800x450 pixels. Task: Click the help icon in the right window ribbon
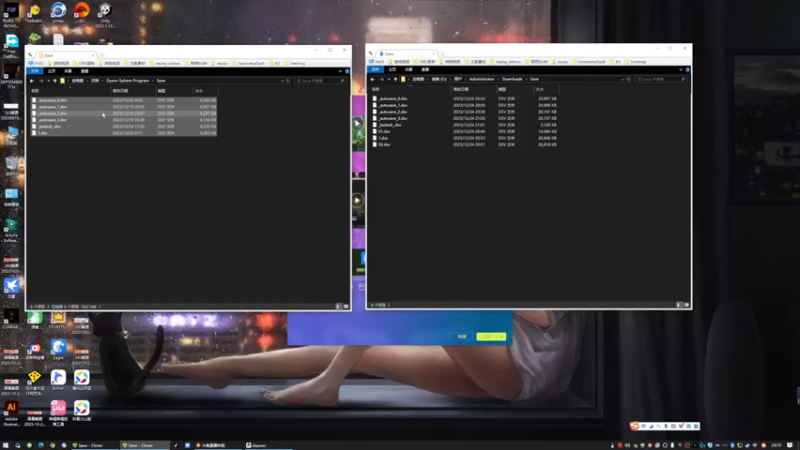(688, 69)
